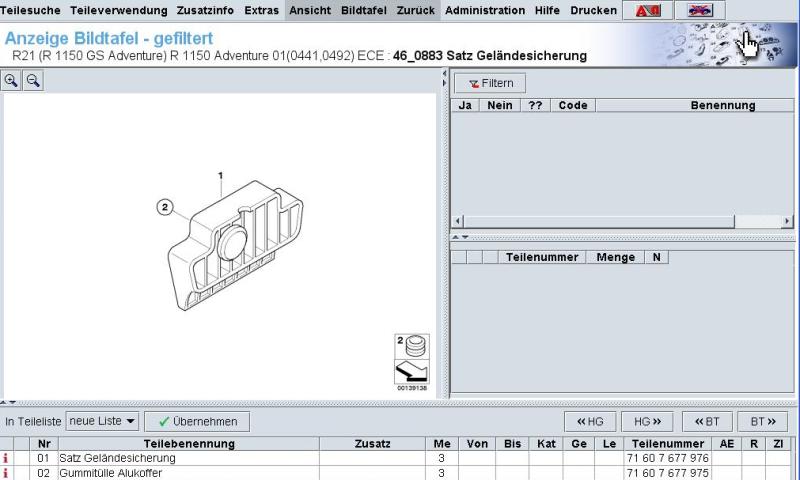Go to the previous main group « HG
This screenshot has height=480, width=800.
[590, 421]
